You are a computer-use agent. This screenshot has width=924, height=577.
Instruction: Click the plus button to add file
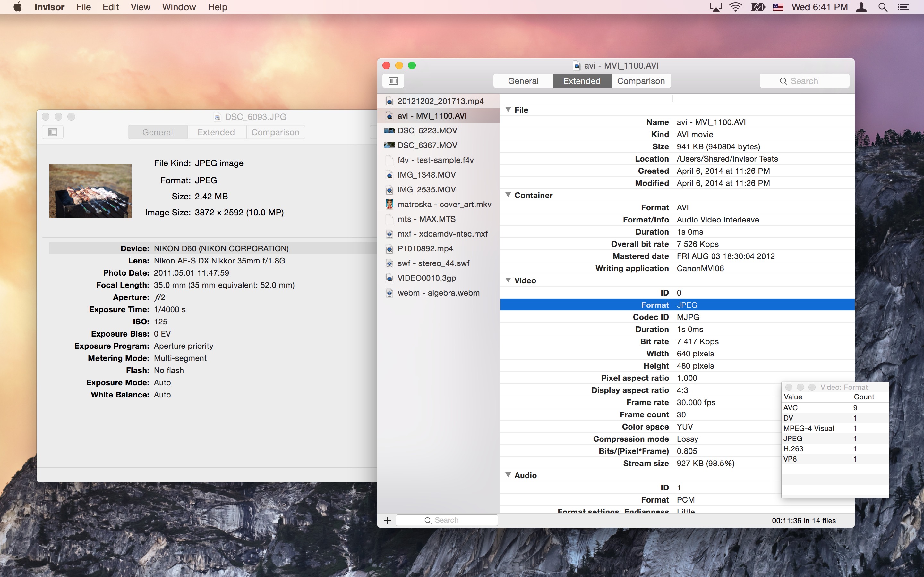387,521
